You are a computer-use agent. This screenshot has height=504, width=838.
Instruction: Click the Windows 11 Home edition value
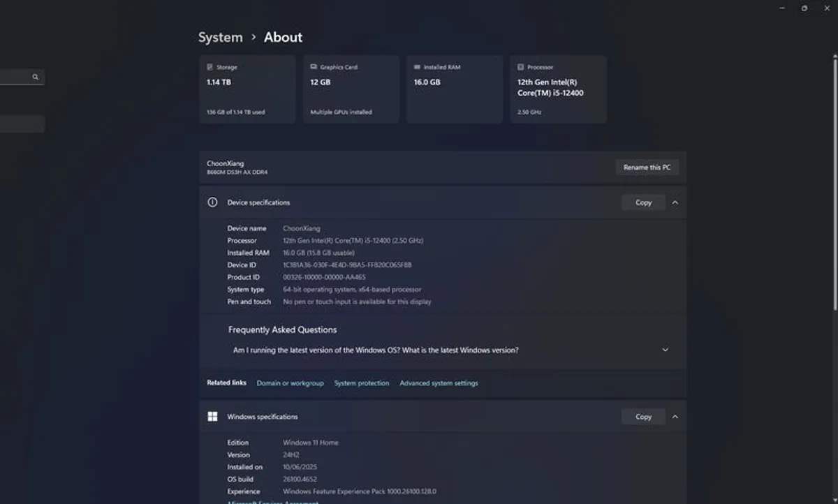tap(311, 443)
